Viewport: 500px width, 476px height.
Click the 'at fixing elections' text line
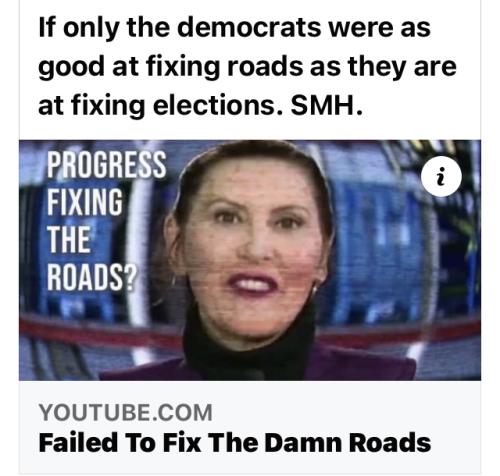[200, 105]
